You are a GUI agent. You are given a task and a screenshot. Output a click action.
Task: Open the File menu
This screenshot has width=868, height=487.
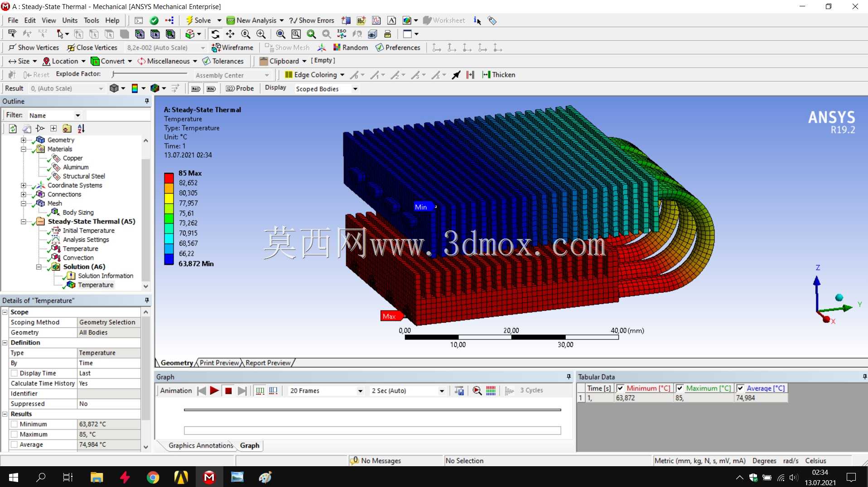tap(13, 20)
